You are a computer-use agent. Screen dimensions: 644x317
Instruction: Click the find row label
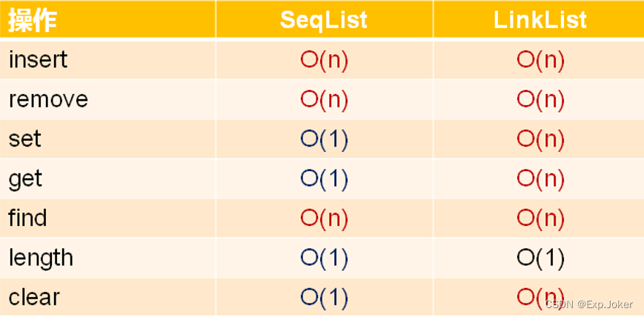[27, 218]
